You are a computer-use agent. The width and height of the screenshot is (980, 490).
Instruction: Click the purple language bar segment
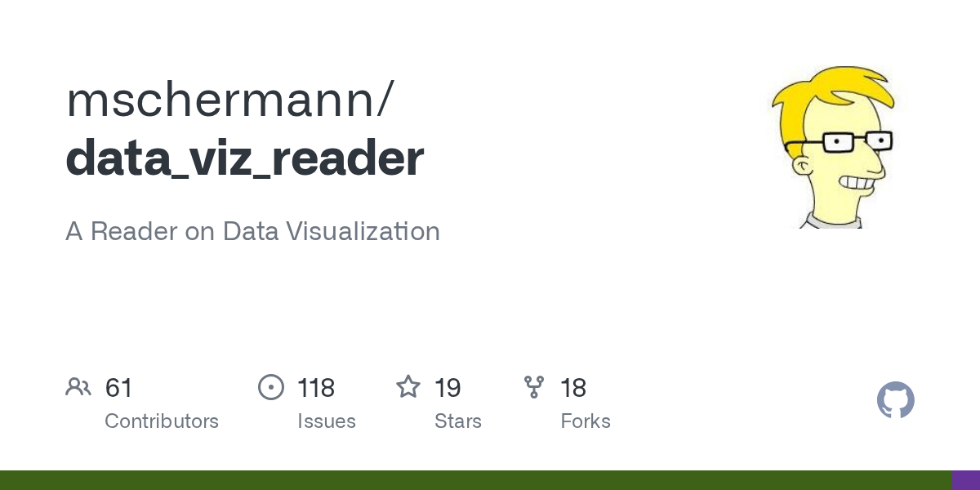(x=965, y=480)
